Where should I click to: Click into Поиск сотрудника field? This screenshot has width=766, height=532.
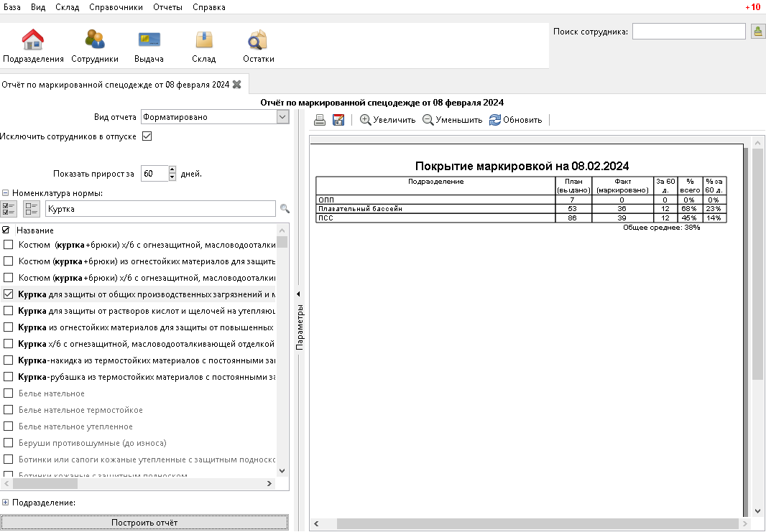tap(689, 32)
